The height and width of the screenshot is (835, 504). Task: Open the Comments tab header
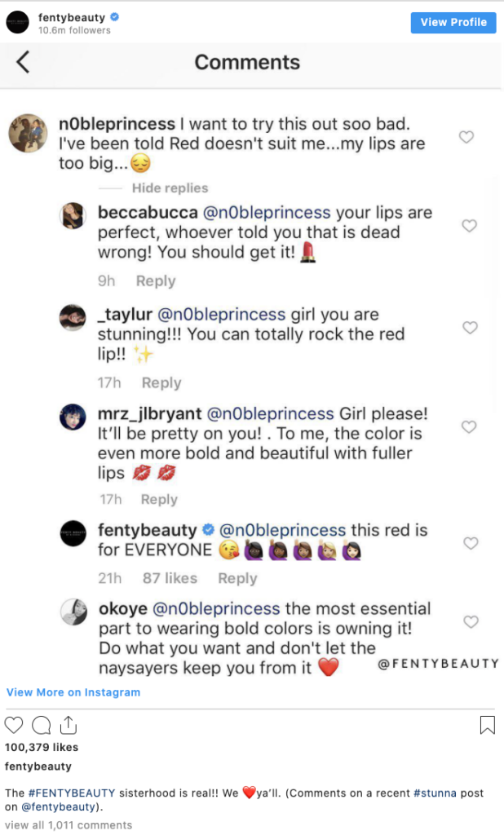coord(247,61)
